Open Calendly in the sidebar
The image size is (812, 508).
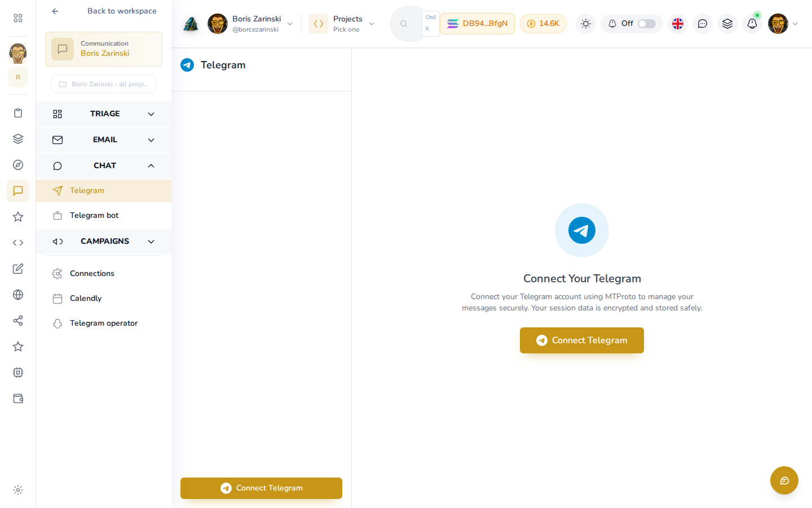(x=104, y=299)
